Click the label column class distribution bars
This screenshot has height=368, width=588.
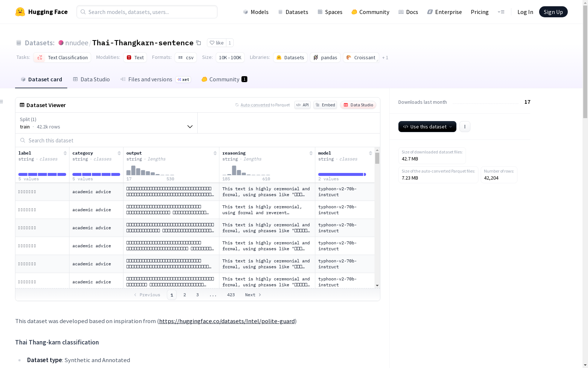point(42,174)
